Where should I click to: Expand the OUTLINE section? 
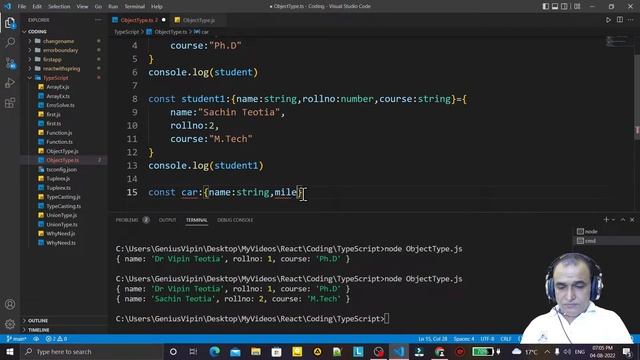(38, 321)
